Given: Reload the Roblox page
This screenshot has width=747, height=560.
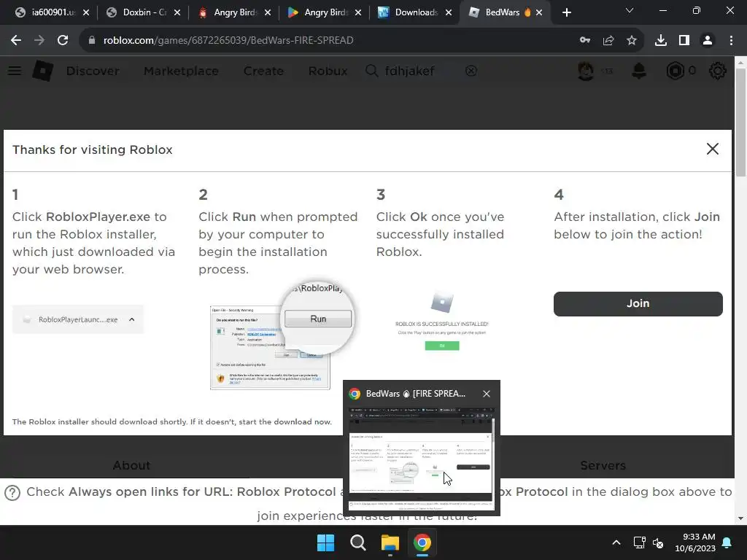Looking at the screenshot, I should [x=63, y=41].
